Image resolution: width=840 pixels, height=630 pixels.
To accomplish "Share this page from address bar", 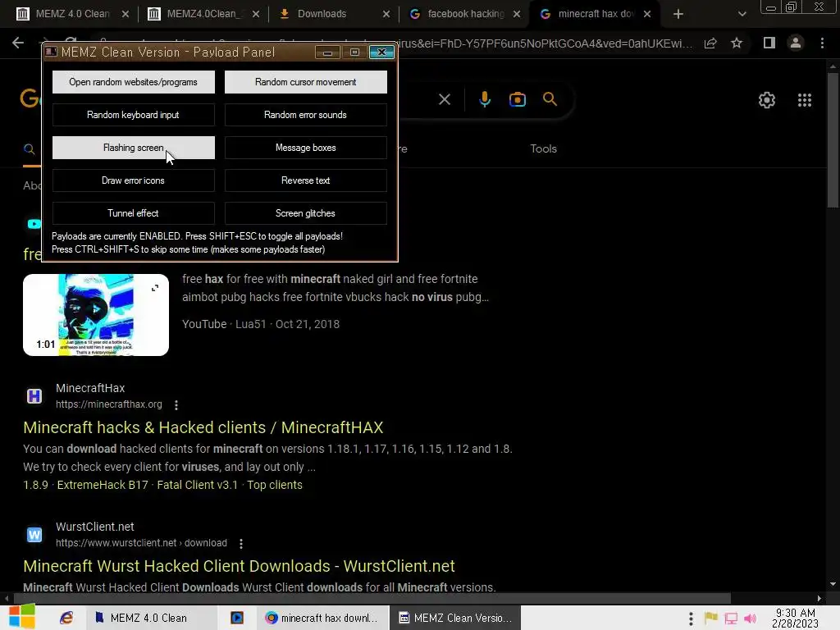I will pyautogui.click(x=710, y=43).
